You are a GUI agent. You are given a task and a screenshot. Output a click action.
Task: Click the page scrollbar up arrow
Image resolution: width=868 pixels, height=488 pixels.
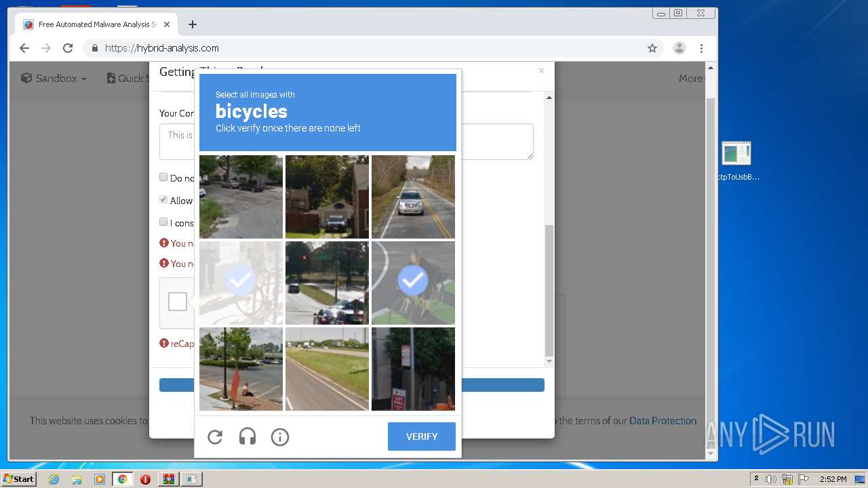pyautogui.click(x=711, y=68)
